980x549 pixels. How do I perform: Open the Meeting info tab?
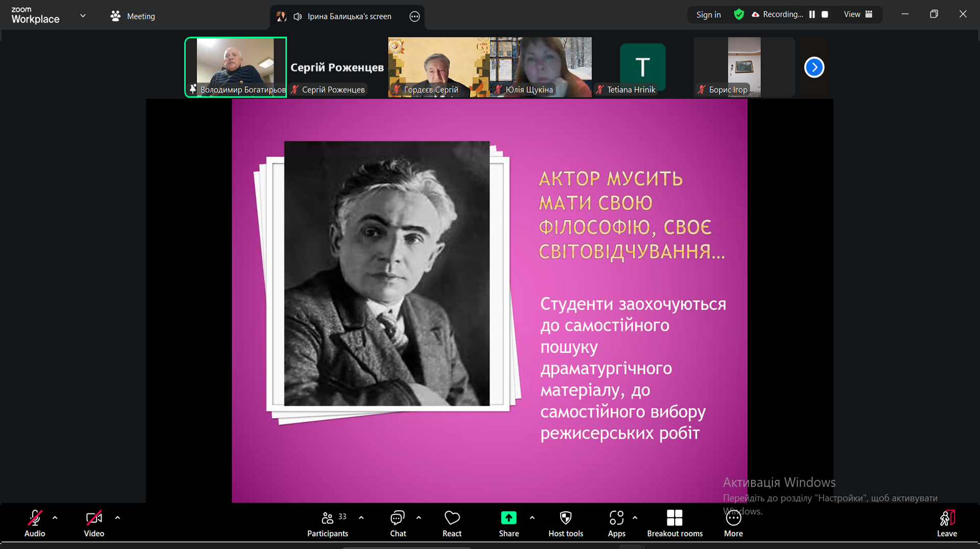[x=133, y=16]
